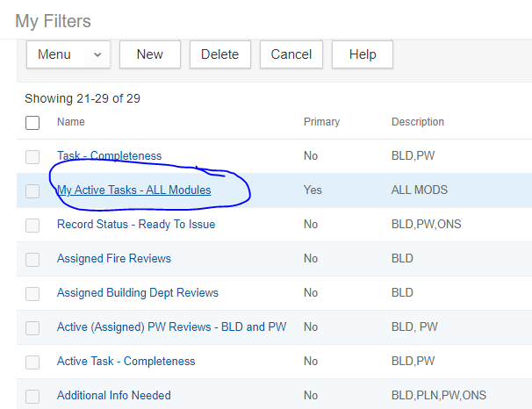
Task: Open Record Status - Ready To Issue filter
Action: pyautogui.click(x=135, y=225)
